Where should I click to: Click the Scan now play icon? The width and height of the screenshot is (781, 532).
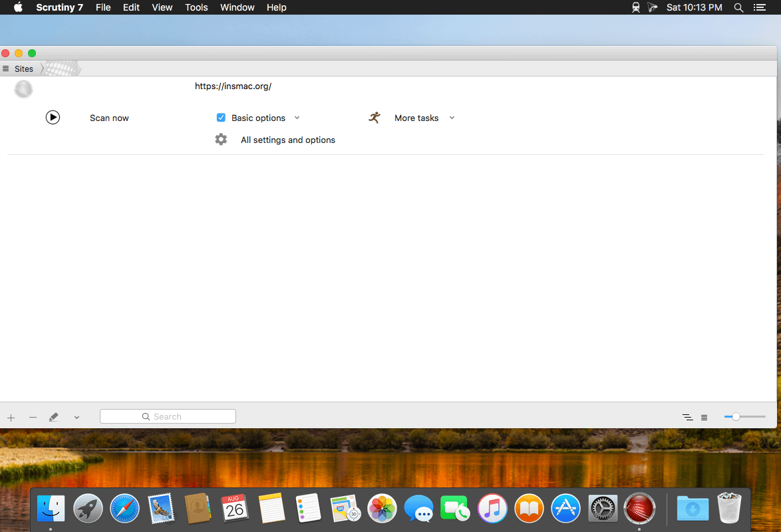53,117
